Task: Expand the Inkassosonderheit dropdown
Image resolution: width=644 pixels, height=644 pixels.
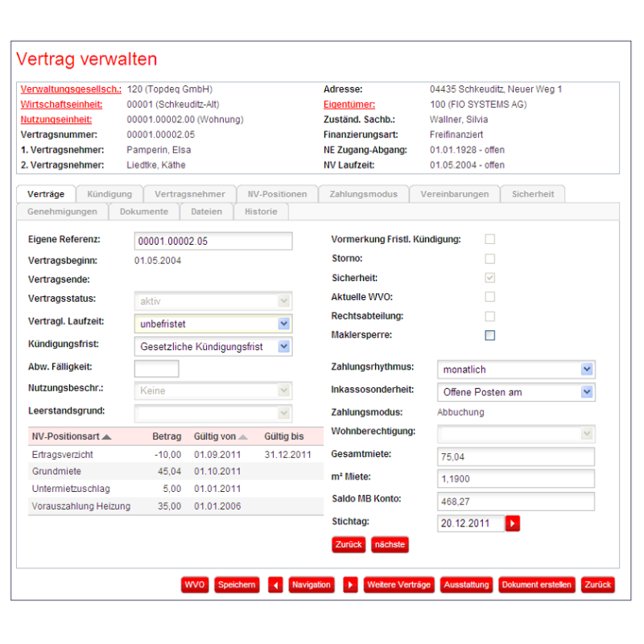Action: [587, 392]
